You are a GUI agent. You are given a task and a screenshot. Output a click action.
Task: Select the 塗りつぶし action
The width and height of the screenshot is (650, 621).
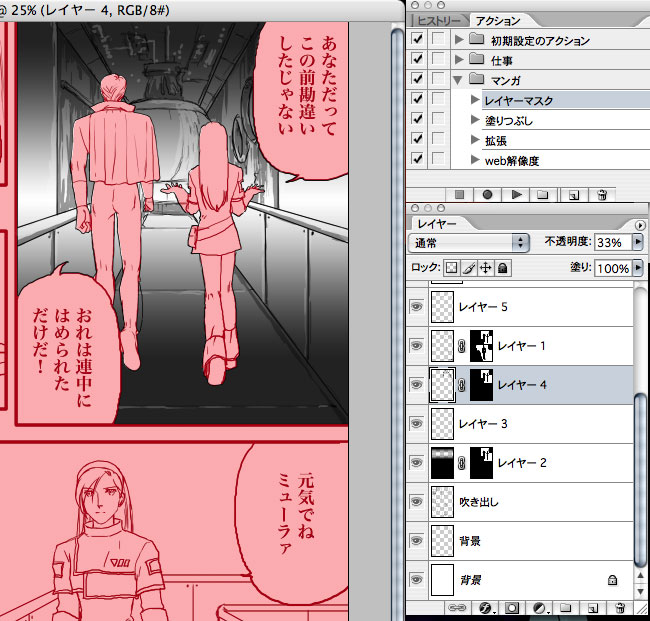(511, 120)
